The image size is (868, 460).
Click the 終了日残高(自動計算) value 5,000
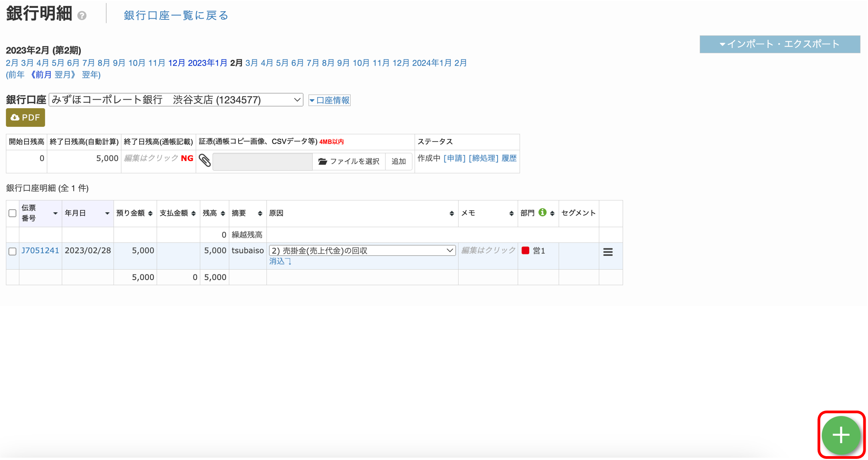(107, 158)
